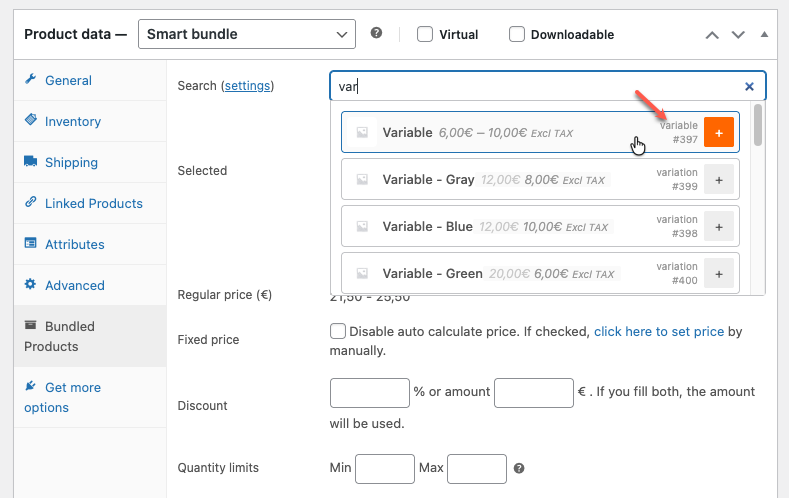Click the Quantity limits help tooltip icon
This screenshot has width=789, height=498.
pyautogui.click(x=519, y=468)
